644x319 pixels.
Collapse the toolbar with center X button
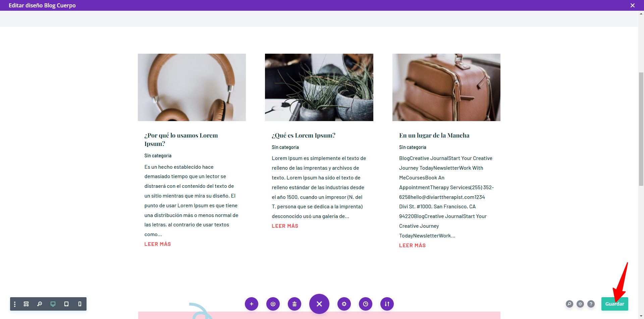point(319,304)
